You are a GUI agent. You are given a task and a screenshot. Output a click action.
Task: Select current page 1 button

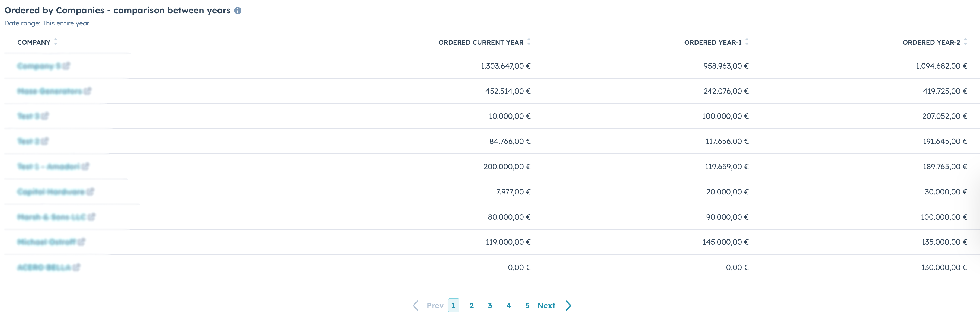(x=453, y=306)
